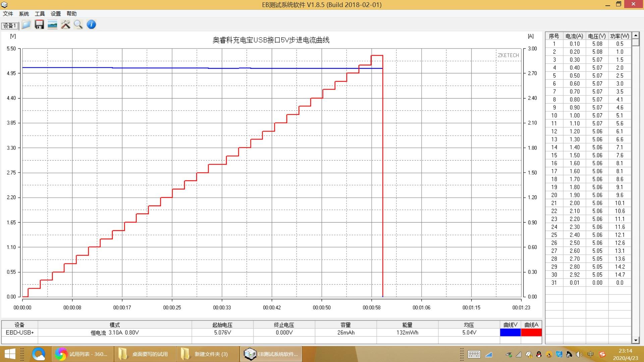Select data row 20 with current 1.90
The image size is (644, 362).
click(588, 195)
